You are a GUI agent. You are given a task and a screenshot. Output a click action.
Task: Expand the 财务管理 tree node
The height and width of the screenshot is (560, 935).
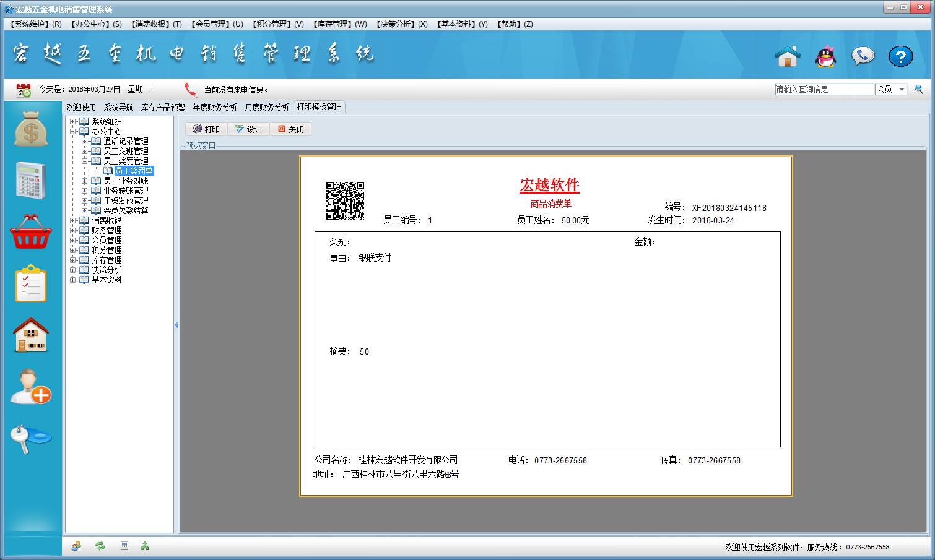tap(73, 231)
